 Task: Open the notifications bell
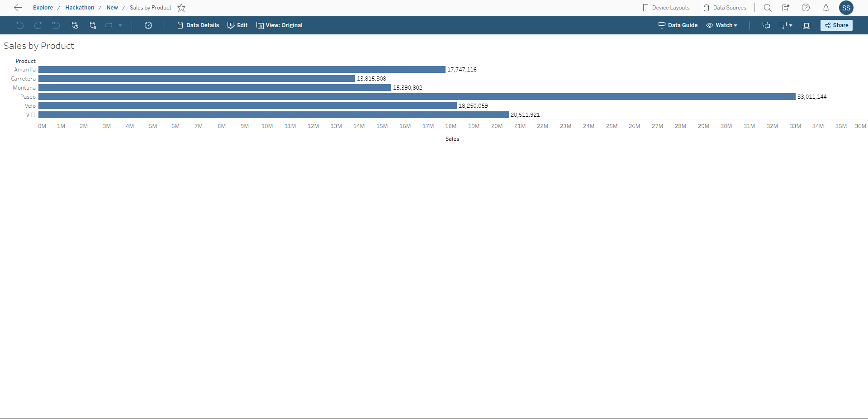point(826,8)
